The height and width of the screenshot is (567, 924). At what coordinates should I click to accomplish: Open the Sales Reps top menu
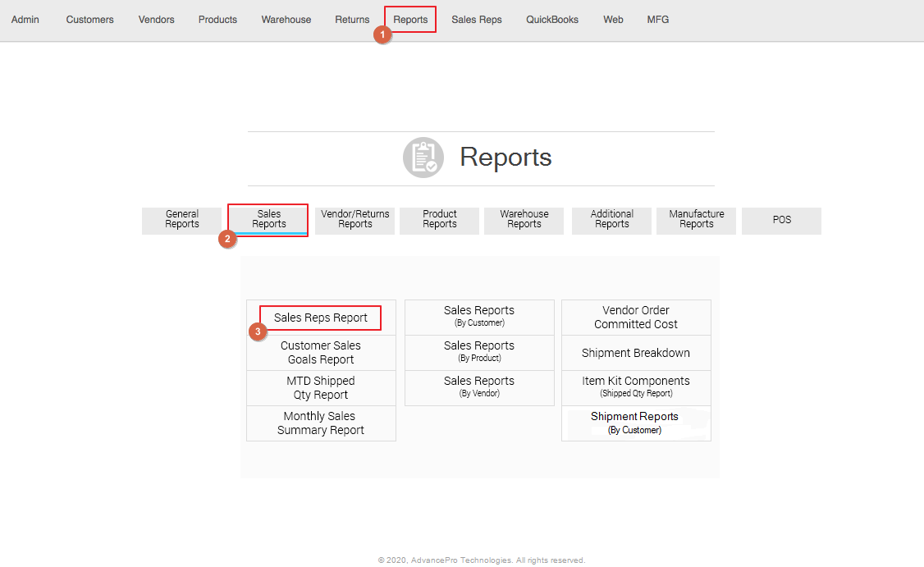(477, 20)
